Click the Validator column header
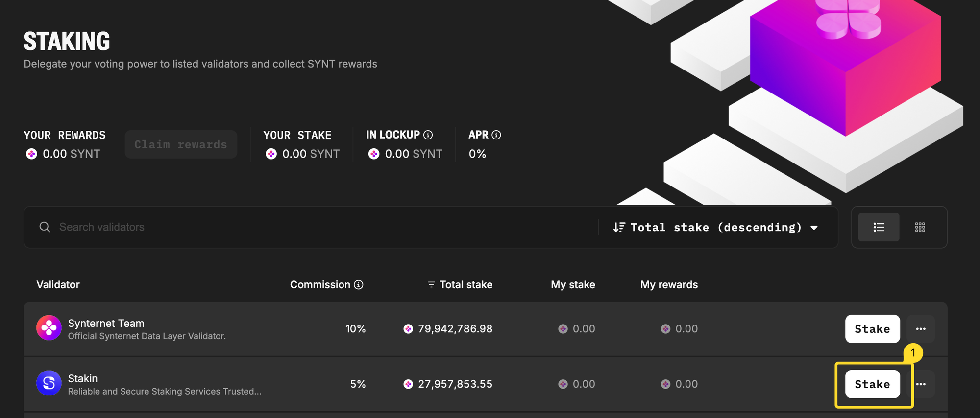Image resolution: width=980 pixels, height=418 pixels. tap(58, 285)
